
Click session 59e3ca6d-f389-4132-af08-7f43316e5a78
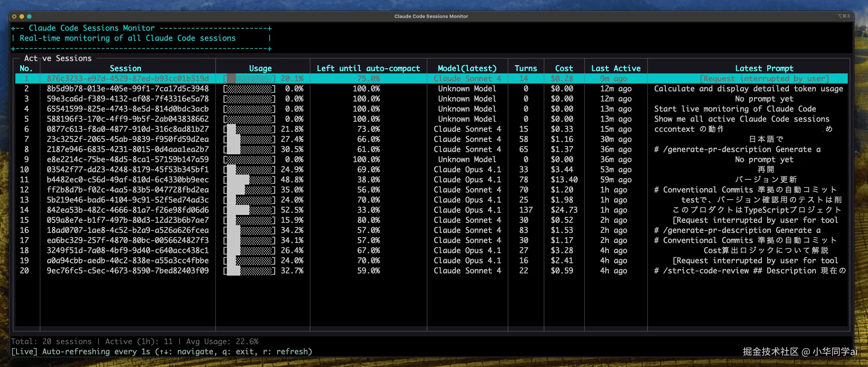pos(431,99)
